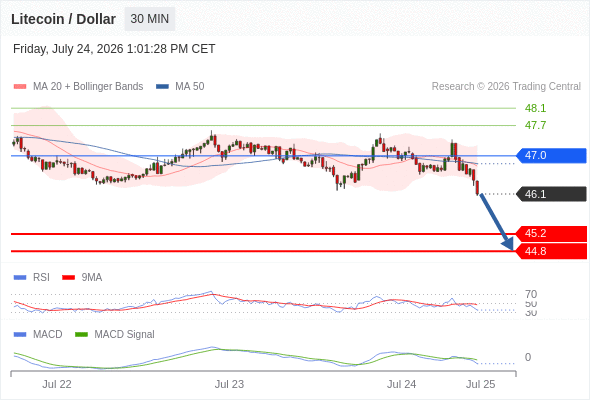Screen dimensions: 590x400
Task: Click the blue downward forecast arrow
Action: (x=497, y=222)
